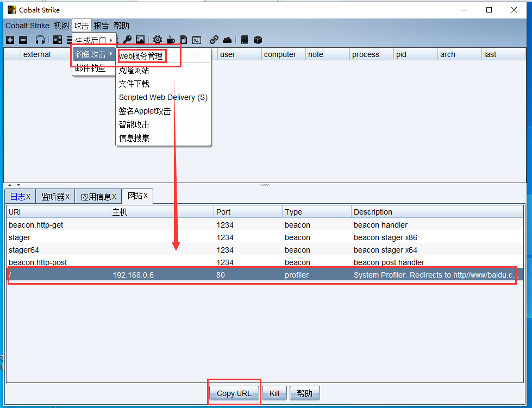Click the plus icon to add a connection
The width and height of the screenshot is (532, 408).
pos(10,40)
